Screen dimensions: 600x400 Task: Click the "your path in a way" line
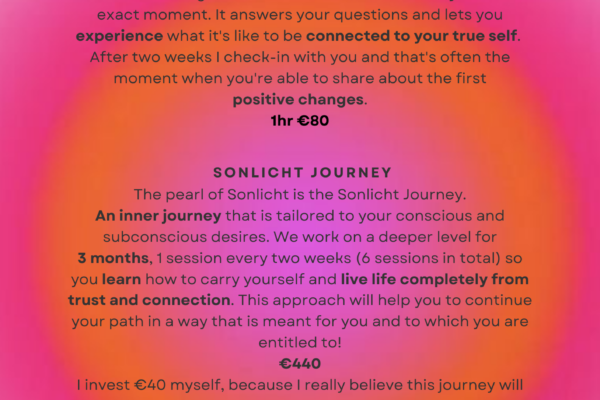(160, 321)
